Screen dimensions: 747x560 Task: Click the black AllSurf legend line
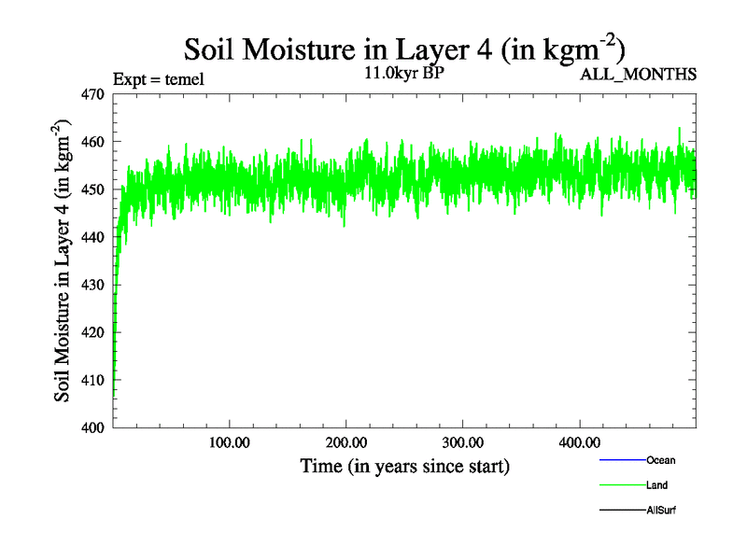pyautogui.click(x=622, y=511)
